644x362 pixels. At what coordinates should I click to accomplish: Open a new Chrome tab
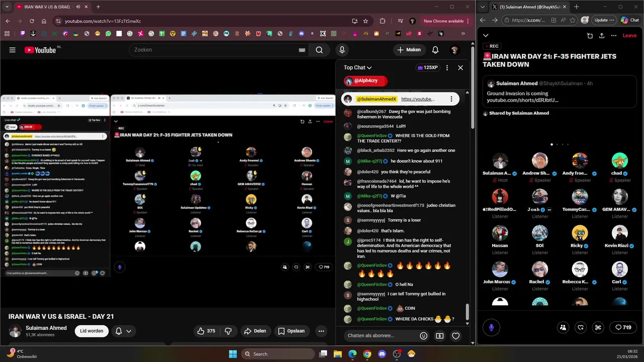(98, 7)
